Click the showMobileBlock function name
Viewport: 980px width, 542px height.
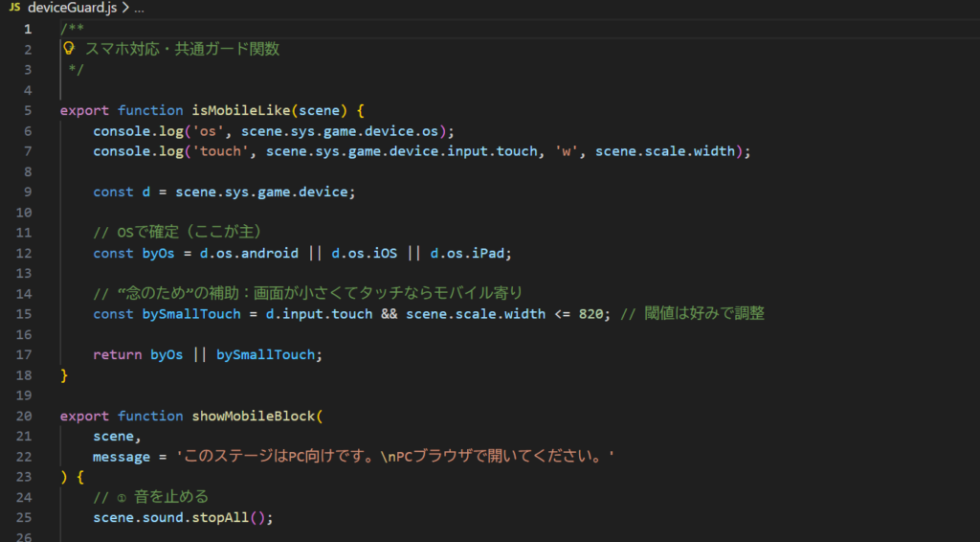pos(256,416)
